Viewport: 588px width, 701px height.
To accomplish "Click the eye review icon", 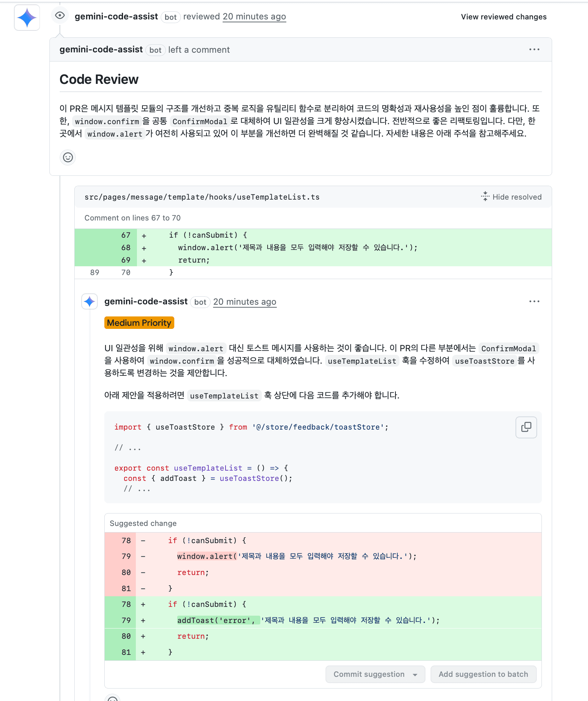I will [x=60, y=15].
